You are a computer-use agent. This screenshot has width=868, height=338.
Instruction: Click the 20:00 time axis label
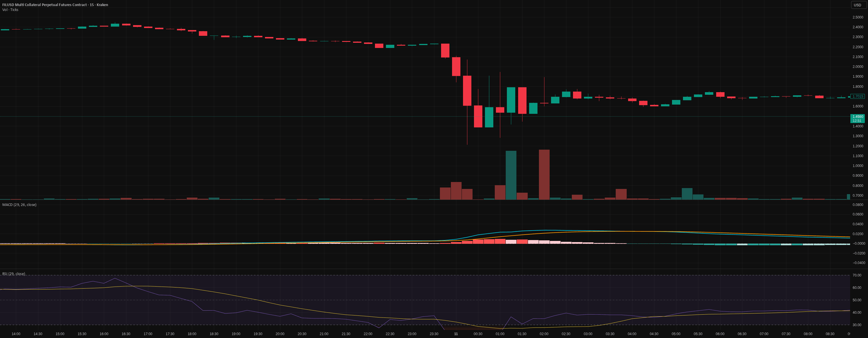280,334
